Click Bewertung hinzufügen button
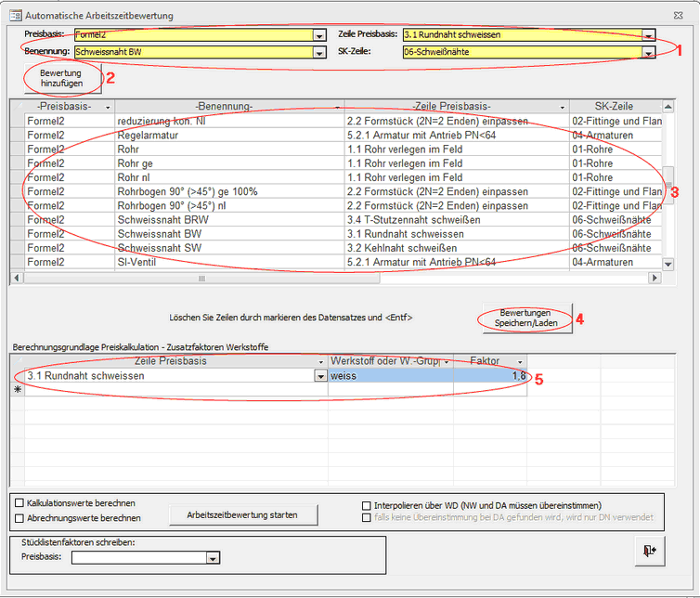 (61, 79)
